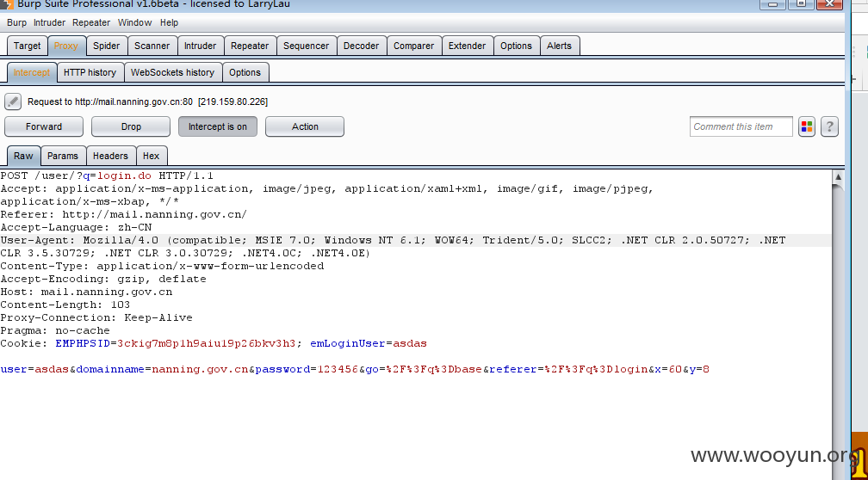Select the Intercept sub-tab
This screenshot has height=480, width=868.
32,72
